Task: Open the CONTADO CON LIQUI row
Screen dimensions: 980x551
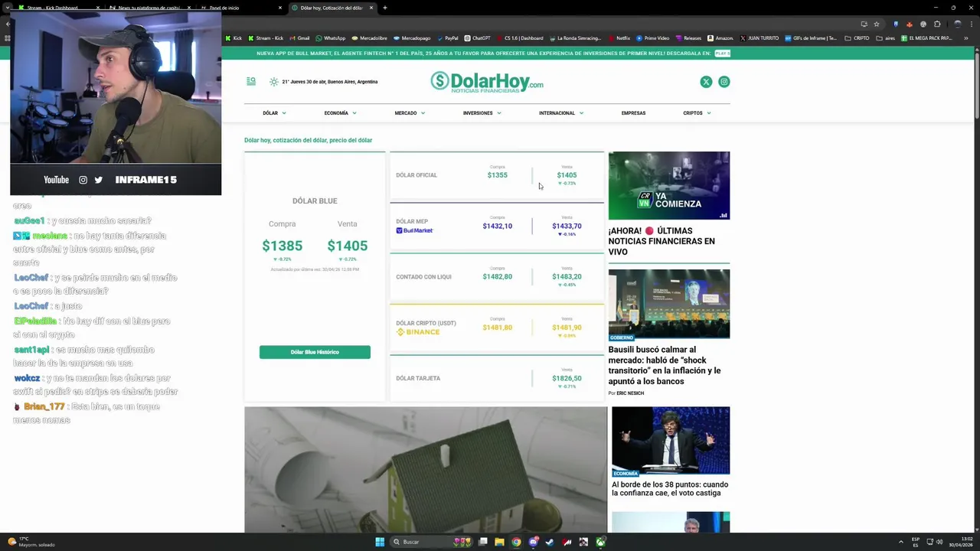Action: 497,277
